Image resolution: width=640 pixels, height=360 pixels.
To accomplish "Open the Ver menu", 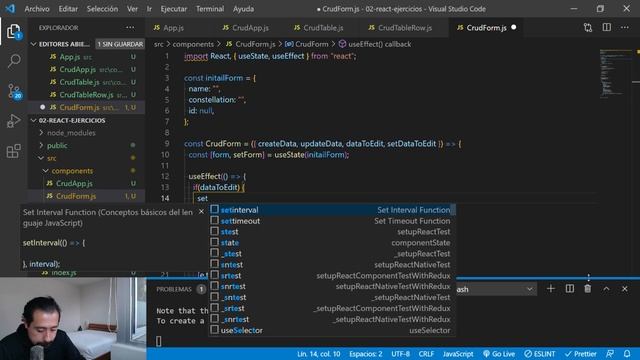I will (x=132, y=9).
